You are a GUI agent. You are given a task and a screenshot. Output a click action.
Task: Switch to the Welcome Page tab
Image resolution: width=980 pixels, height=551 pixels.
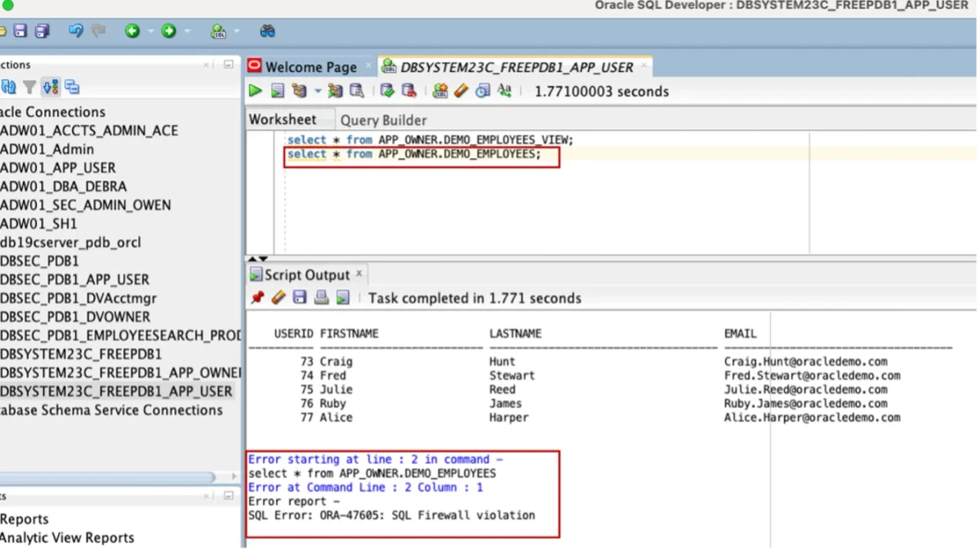(311, 67)
